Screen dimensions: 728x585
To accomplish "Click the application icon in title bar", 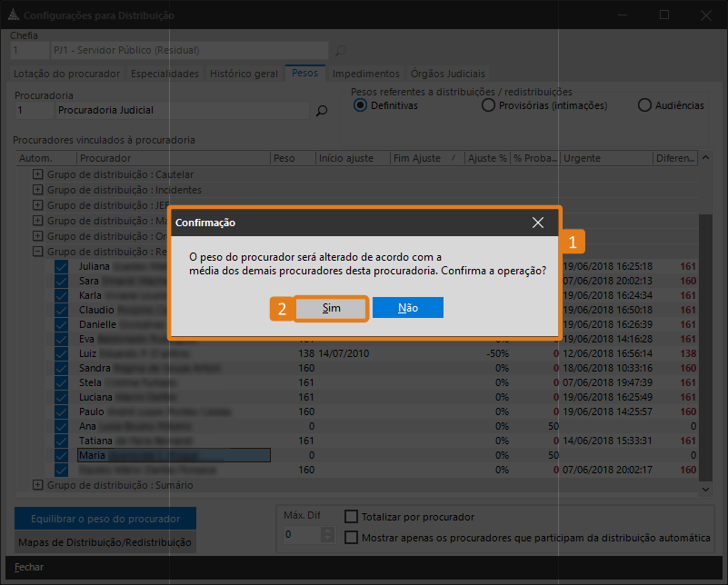I will tap(12, 15).
